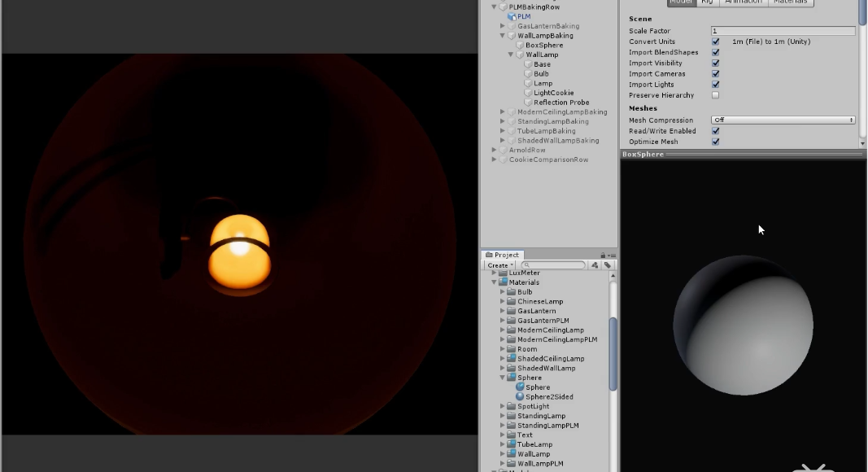Click the search-by-label tag icon in Project panel

(608, 264)
